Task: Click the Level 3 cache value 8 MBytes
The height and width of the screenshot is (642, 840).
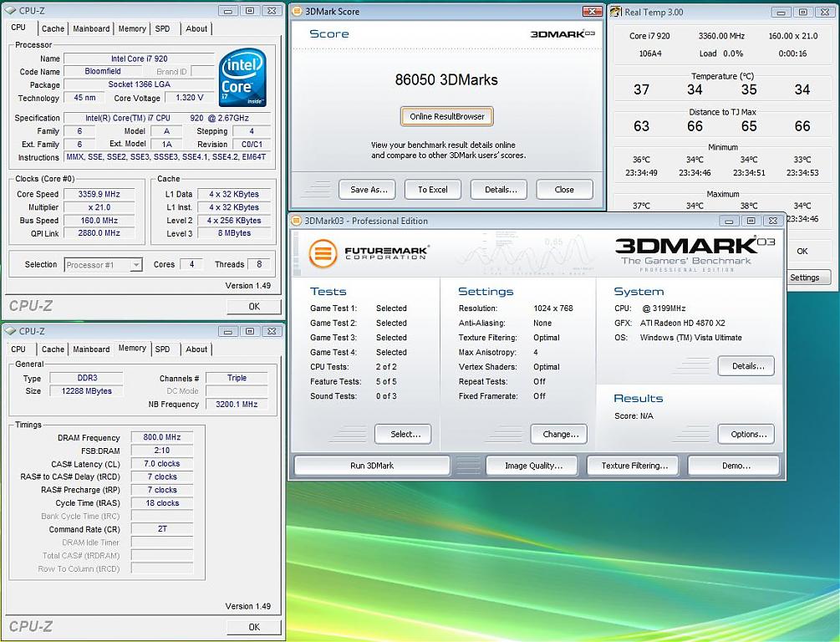Action: pos(234,233)
